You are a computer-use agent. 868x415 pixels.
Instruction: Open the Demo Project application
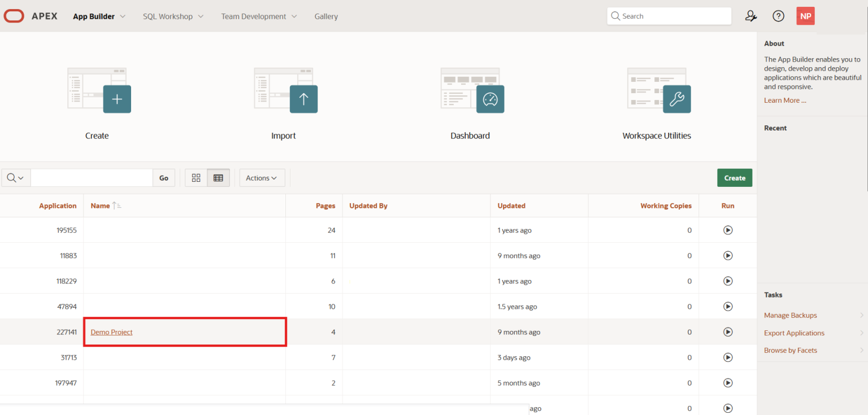tap(111, 332)
